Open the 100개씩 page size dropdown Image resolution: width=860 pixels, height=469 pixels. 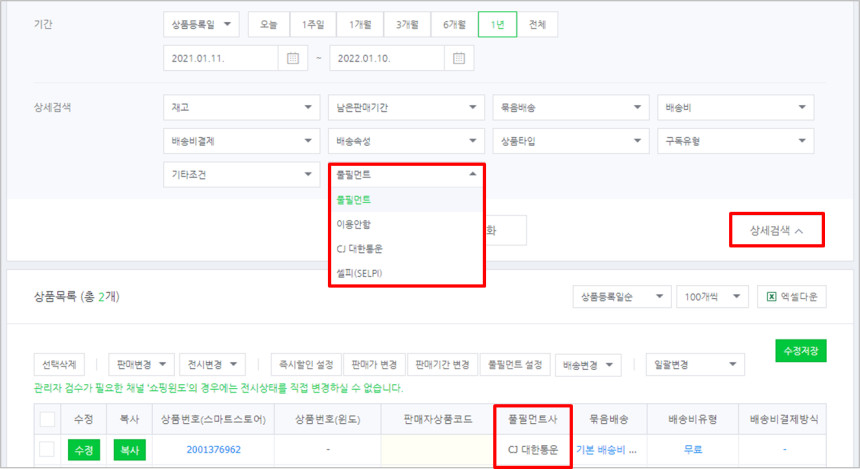pyautogui.click(x=712, y=297)
